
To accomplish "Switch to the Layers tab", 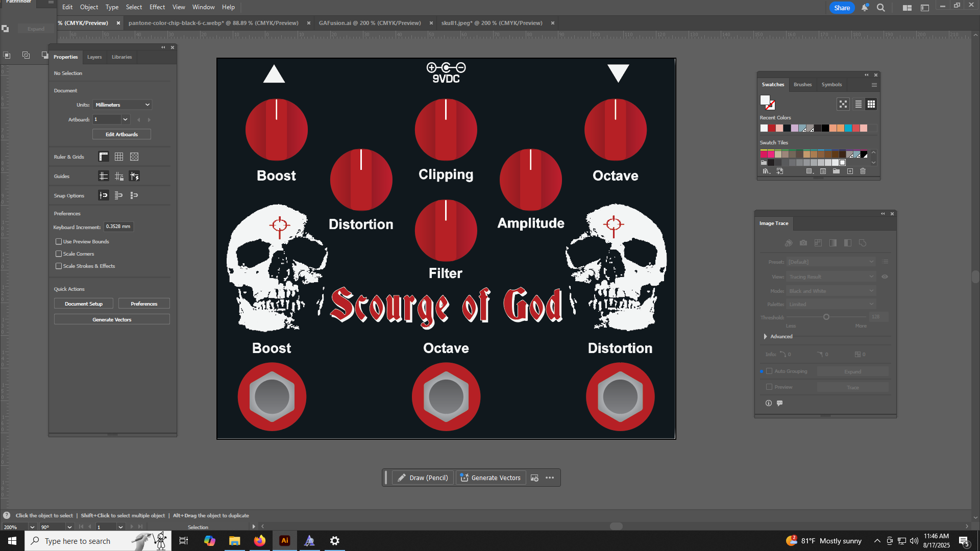I will point(94,57).
